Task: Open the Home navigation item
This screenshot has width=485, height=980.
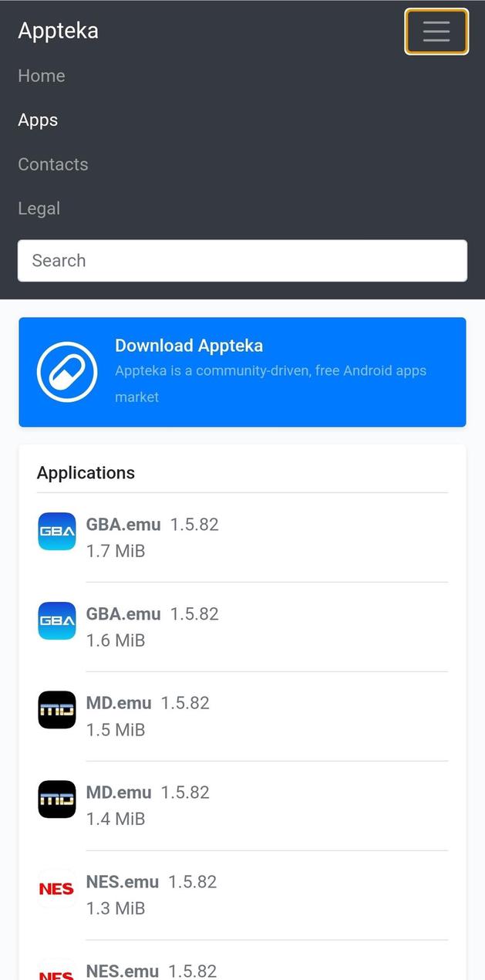Action: [x=41, y=76]
